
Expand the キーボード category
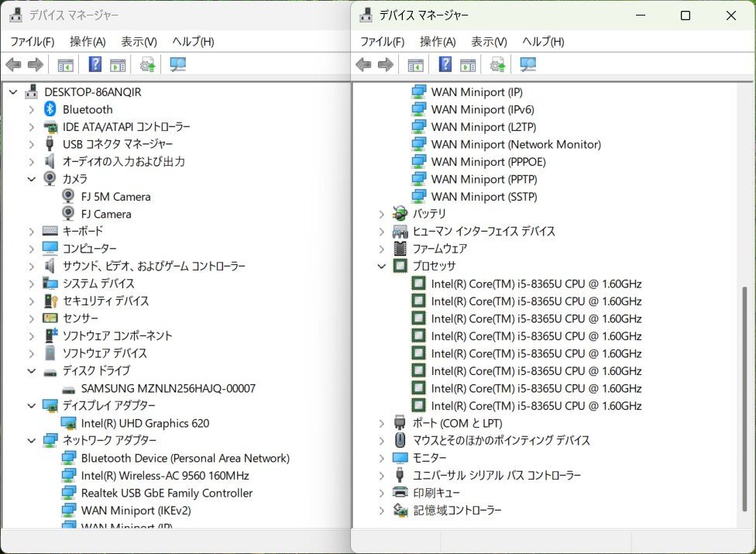[x=31, y=231]
